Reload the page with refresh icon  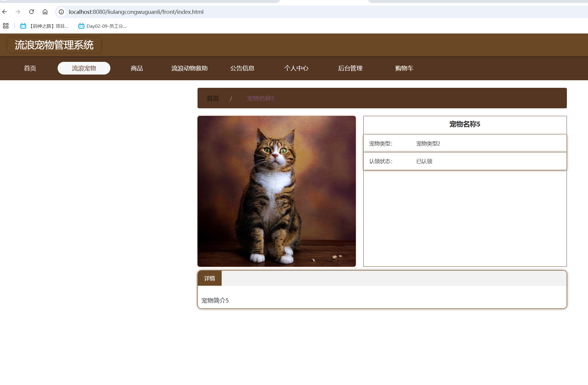(31, 12)
